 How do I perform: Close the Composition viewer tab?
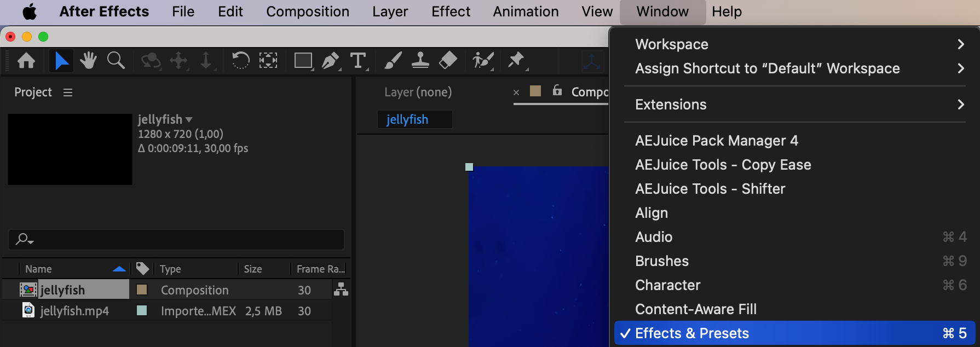tap(516, 92)
